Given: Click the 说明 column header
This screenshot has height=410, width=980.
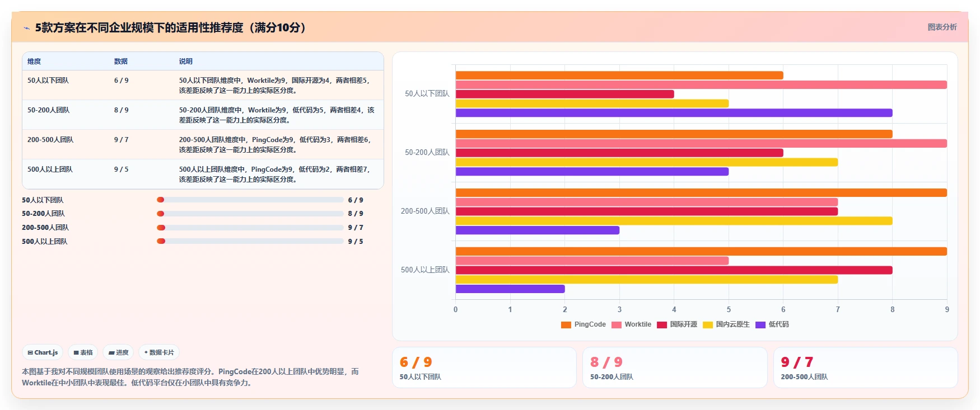Looking at the screenshot, I should 186,62.
